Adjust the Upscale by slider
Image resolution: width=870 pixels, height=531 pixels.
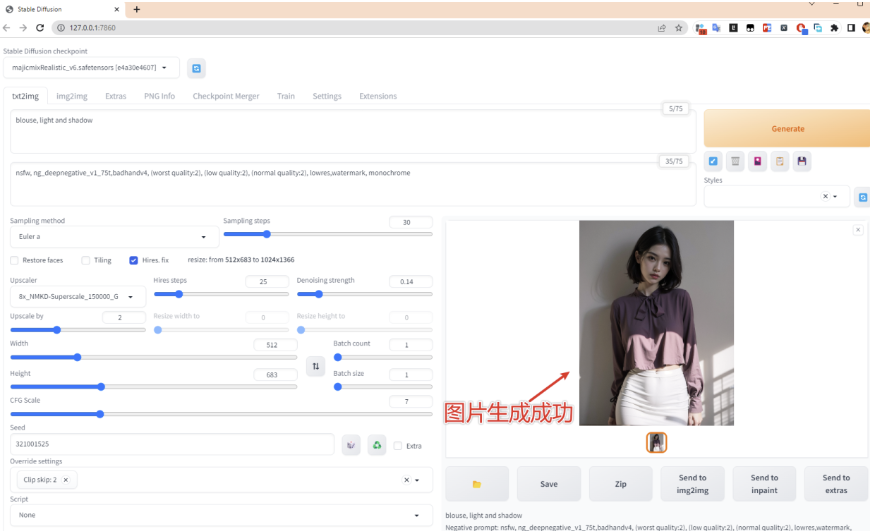[78, 330]
